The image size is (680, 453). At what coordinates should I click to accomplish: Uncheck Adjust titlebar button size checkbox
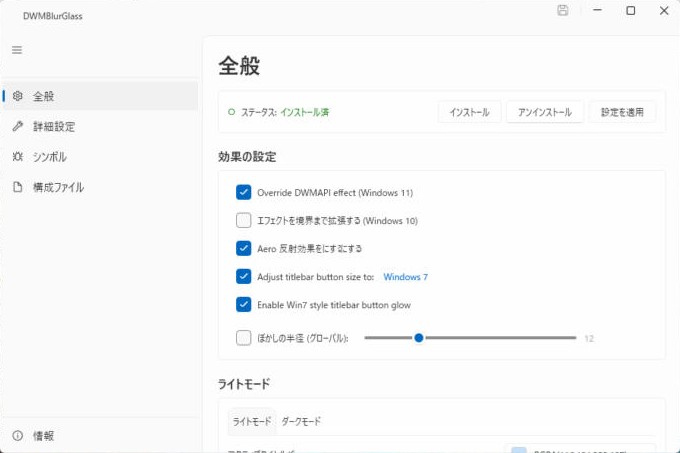click(x=243, y=277)
